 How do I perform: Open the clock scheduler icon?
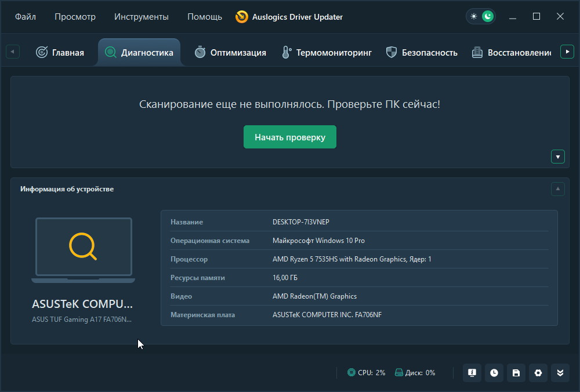(x=494, y=373)
